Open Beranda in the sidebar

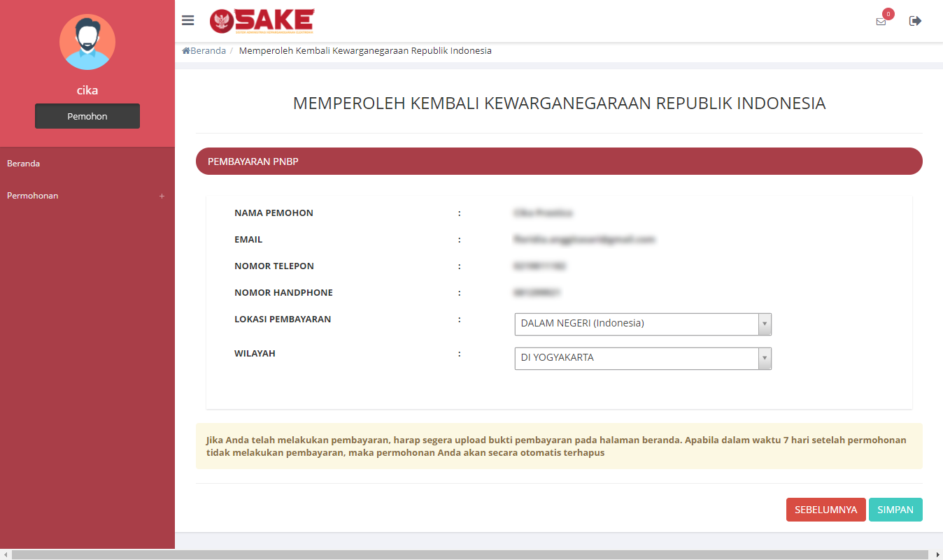[x=87, y=164]
